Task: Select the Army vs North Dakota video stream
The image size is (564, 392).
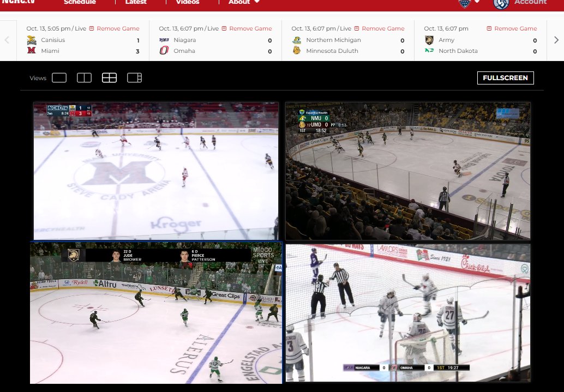Action: pos(156,312)
